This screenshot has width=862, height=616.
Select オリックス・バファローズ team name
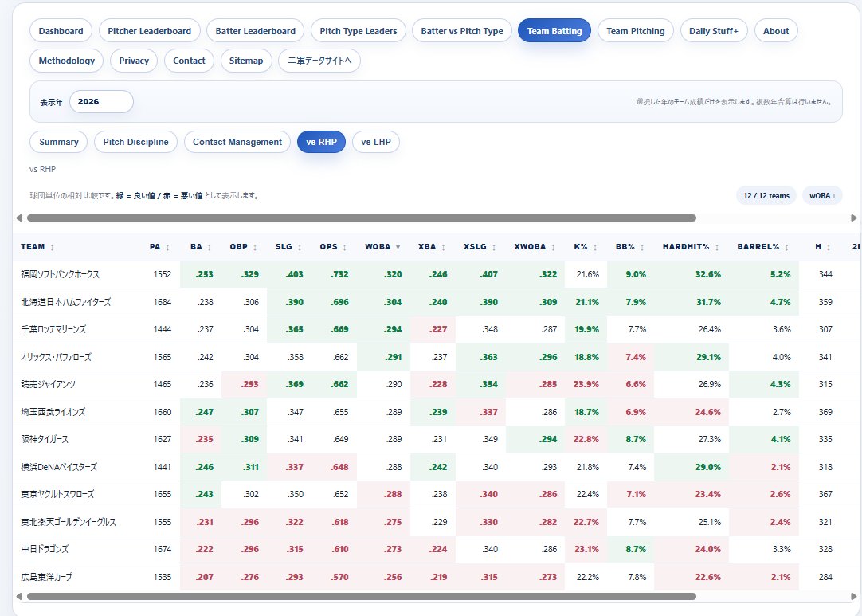(x=56, y=357)
